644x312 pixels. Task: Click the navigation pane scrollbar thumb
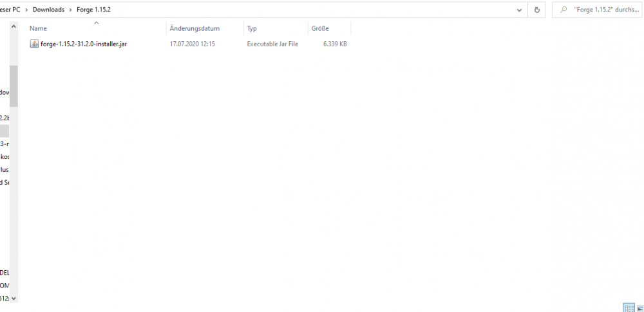(14, 86)
